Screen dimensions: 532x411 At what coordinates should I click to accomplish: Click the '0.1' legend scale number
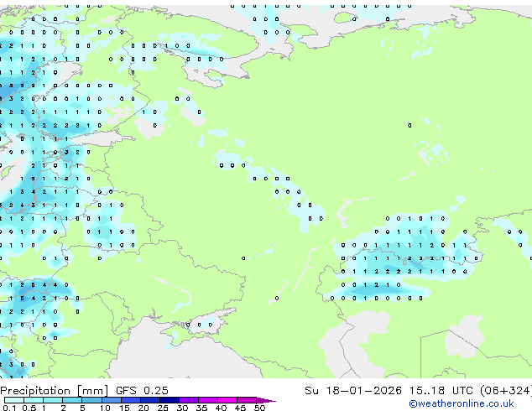tap(9, 408)
